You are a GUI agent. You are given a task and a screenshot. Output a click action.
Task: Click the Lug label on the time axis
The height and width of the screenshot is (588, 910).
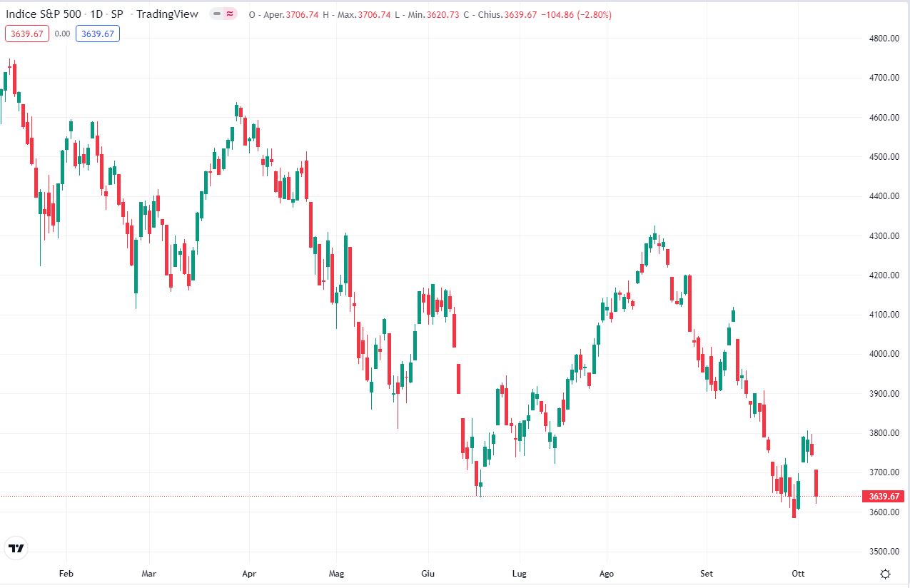520,573
